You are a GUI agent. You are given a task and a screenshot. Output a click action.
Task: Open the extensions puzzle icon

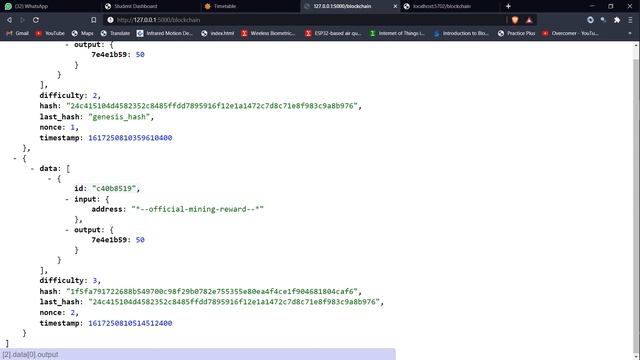coord(617,20)
